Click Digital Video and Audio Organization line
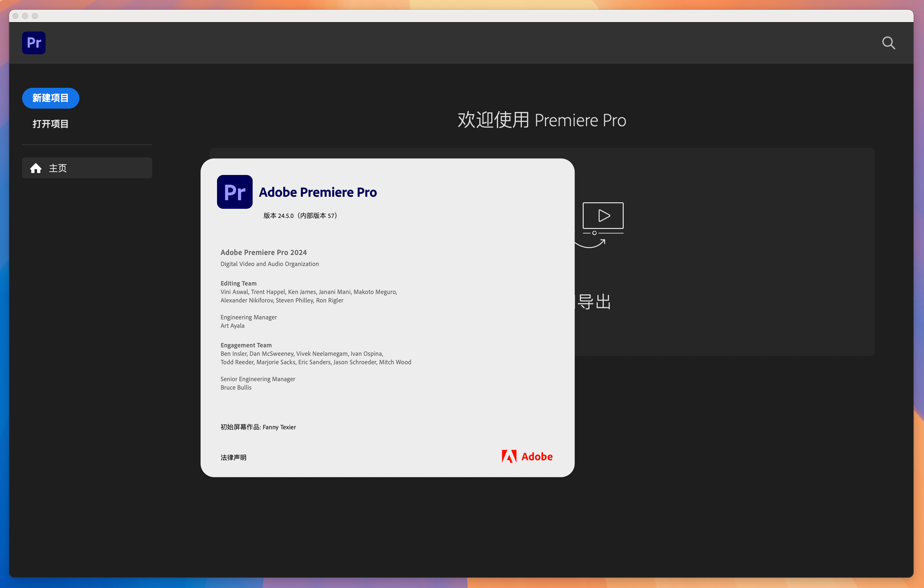The image size is (924, 588). (x=269, y=264)
